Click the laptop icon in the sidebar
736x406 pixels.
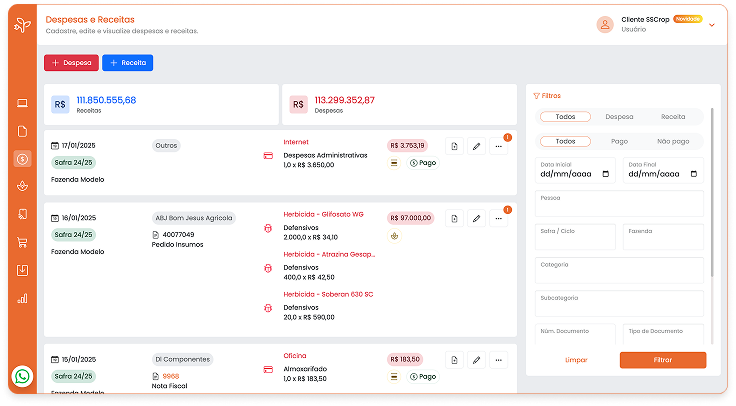pos(22,103)
